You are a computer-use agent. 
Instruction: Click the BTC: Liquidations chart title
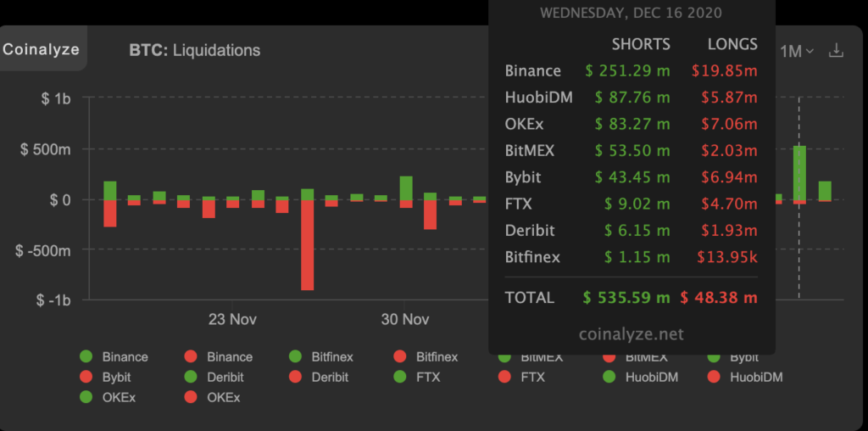(x=195, y=50)
